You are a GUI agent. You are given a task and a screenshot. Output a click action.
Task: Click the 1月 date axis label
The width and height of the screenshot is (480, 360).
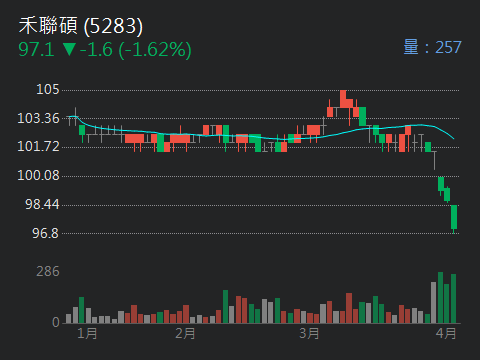tap(87, 333)
